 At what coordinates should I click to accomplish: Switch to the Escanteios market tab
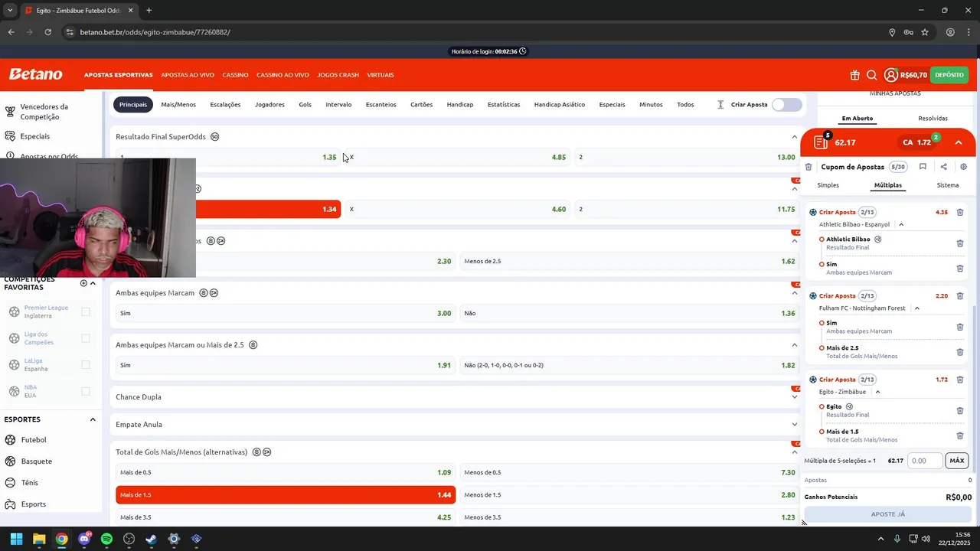(x=381, y=105)
